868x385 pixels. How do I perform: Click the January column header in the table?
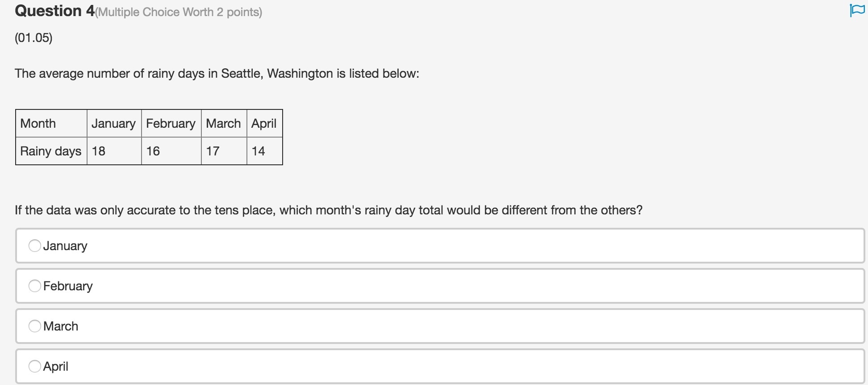(113, 123)
